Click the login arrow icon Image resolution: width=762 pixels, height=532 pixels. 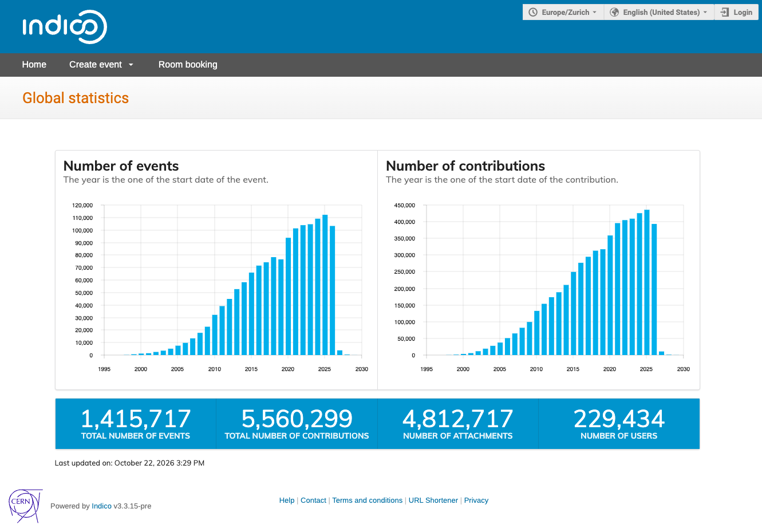(725, 12)
